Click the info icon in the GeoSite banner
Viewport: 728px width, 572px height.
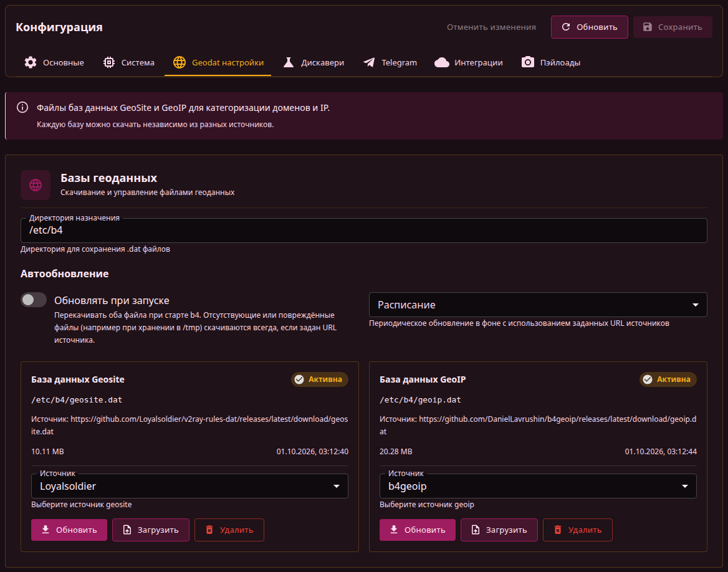click(22, 107)
